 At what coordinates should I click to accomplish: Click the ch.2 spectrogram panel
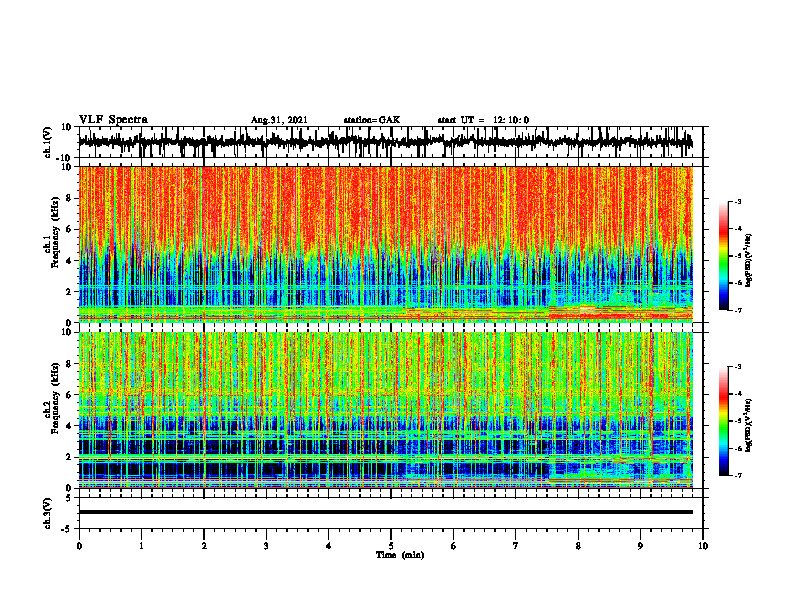(385, 410)
